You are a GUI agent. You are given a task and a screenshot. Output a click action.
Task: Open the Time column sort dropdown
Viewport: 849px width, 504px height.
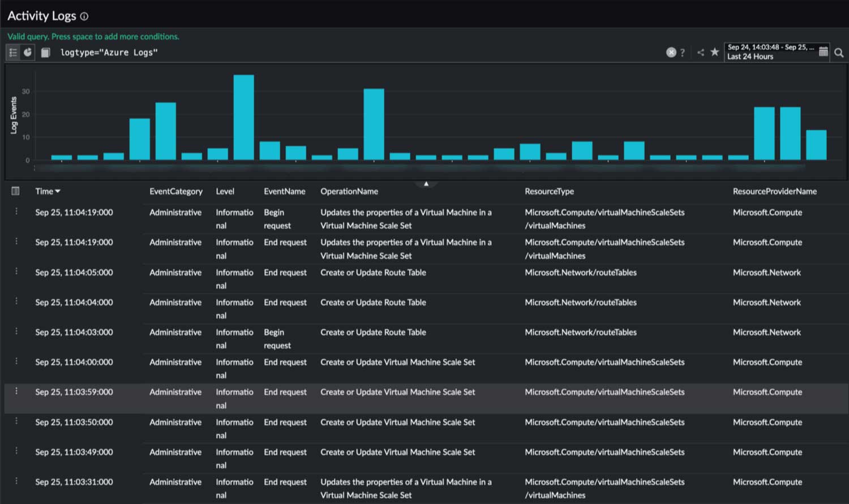[x=58, y=191]
